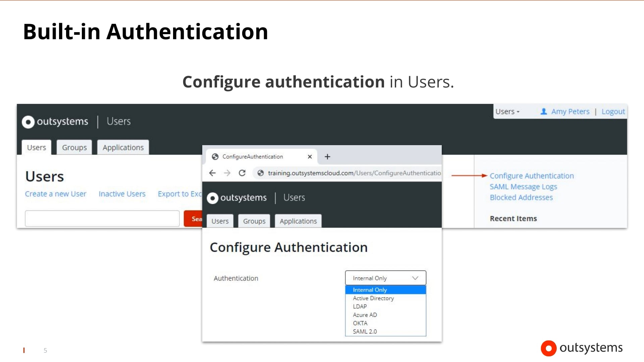Click the Create a new User link
The height and width of the screenshot is (362, 644).
click(x=56, y=194)
